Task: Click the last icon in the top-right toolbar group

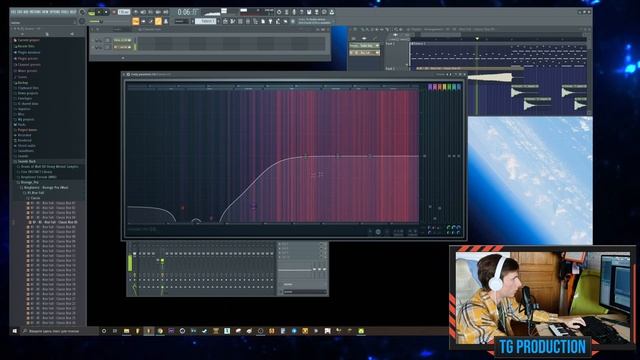Action: click(331, 12)
